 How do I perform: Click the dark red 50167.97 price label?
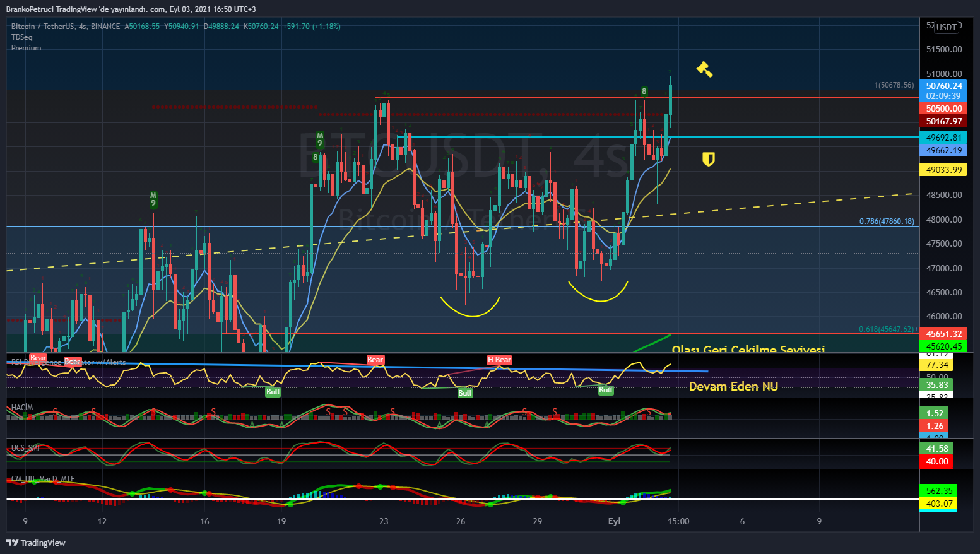pyautogui.click(x=944, y=121)
